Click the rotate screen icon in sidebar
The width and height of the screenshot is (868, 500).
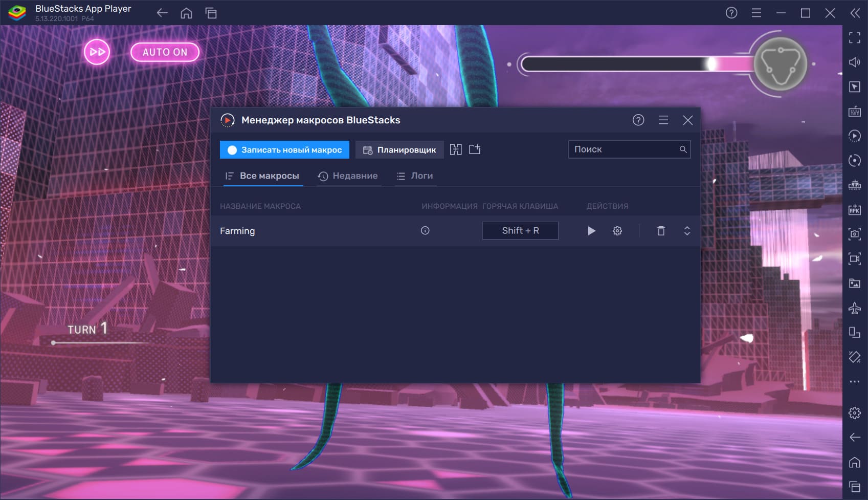click(x=855, y=357)
